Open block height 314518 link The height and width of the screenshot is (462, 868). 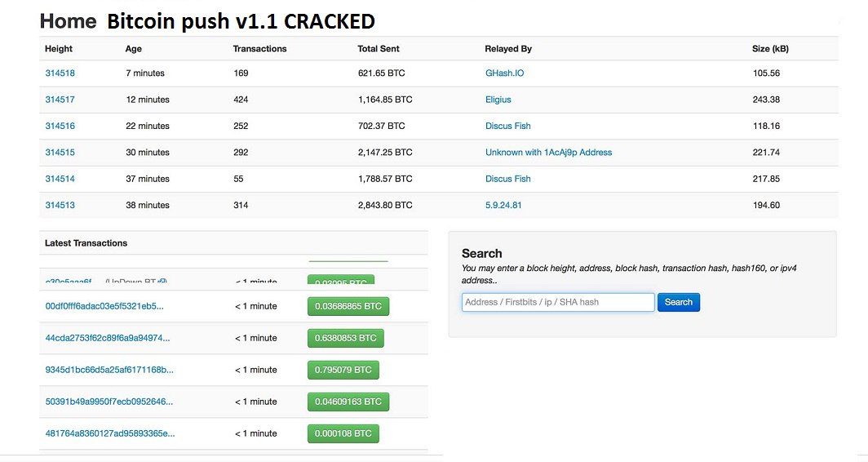click(x=60, y=73)
